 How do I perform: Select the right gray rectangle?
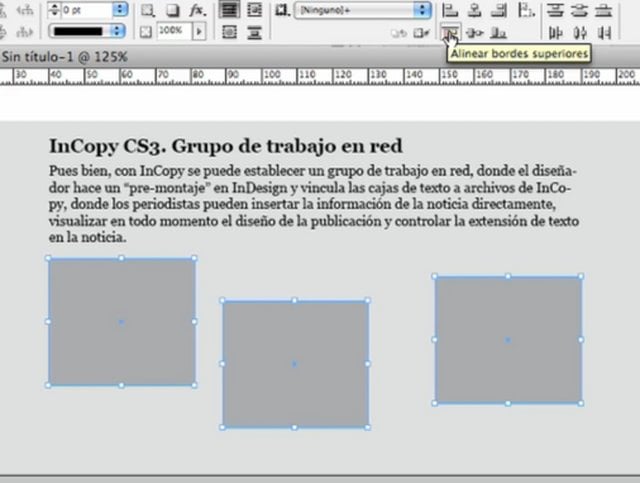508,340
